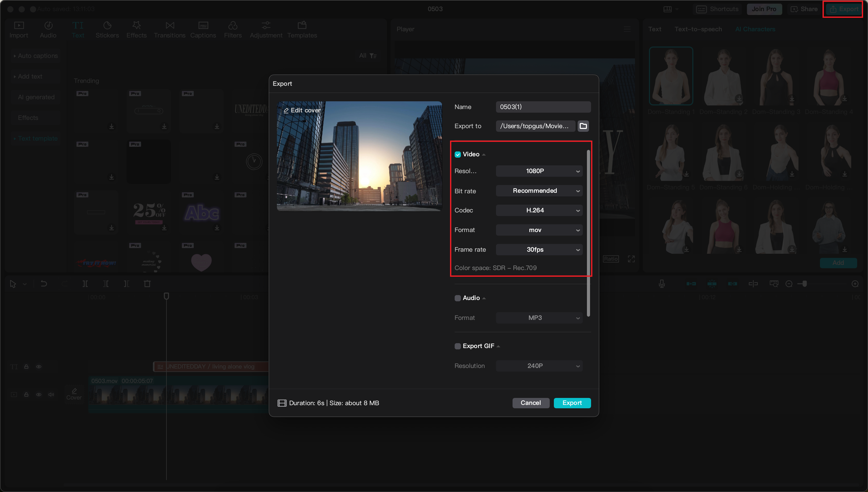868x492 pixels.
Task: Click the microphone record icon
Action: pos(662,284)
